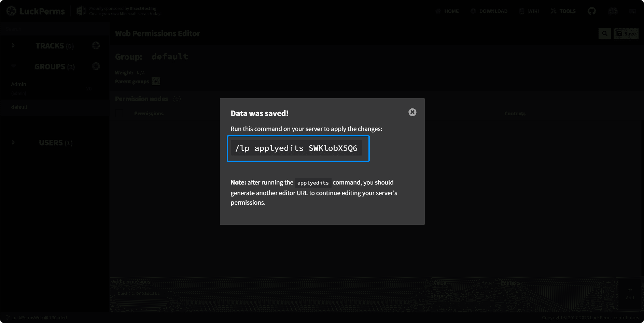This screenshot has height=323, width=644.
Task: Click the GitHub icon in header
Action: tap(591, 11)
